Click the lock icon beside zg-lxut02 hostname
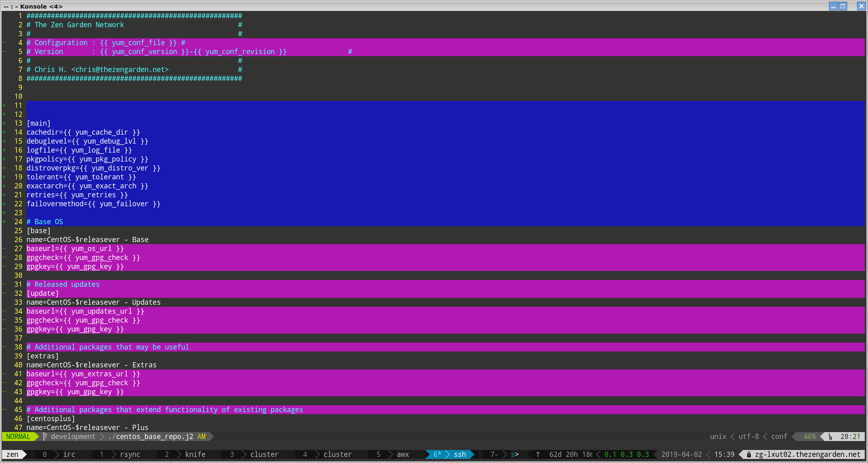This screenshot has height=463, width=868. 749,454
